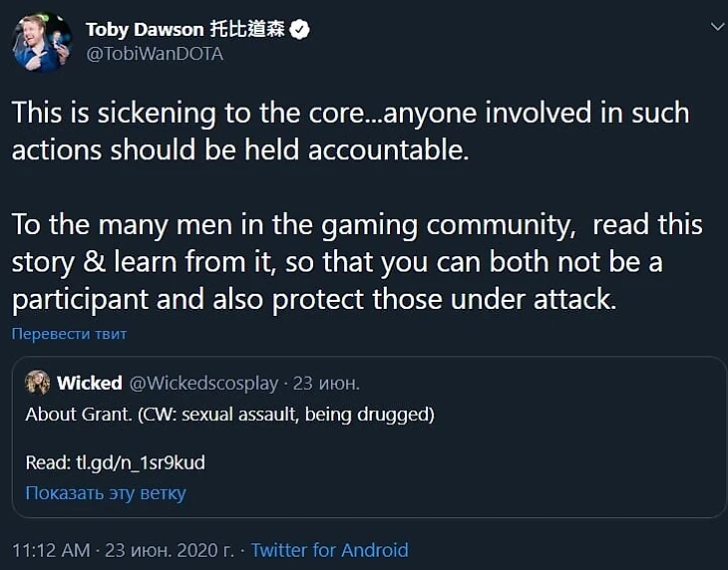This screenshot has height=570, width=728.
Task: Click the verified badge next to Toby Dawson
Action: coord(299,30)
